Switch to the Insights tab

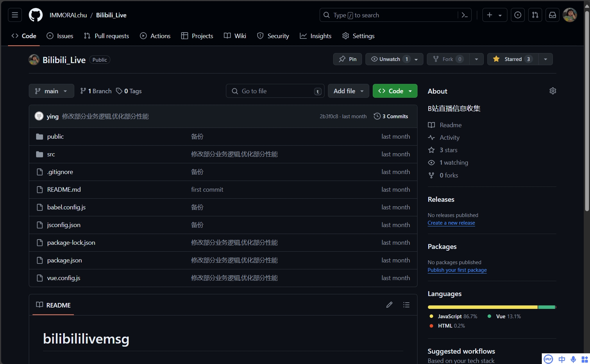[315, 36]
